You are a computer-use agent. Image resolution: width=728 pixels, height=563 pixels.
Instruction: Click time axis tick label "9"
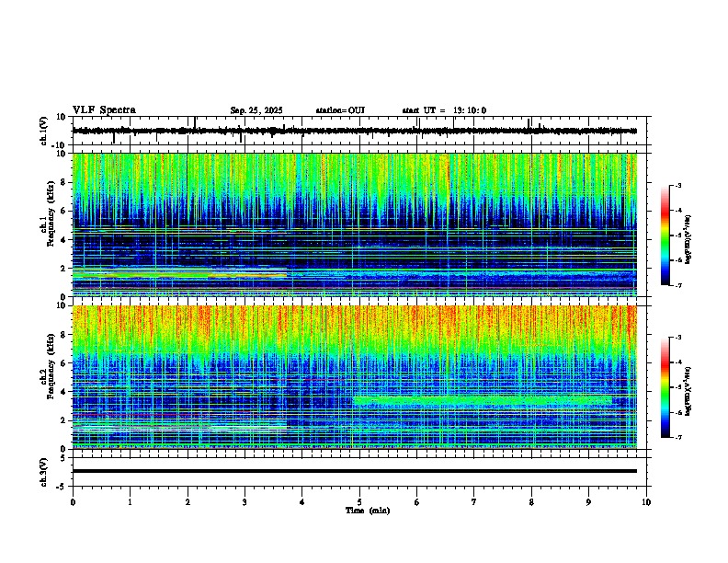pos(588,502)
